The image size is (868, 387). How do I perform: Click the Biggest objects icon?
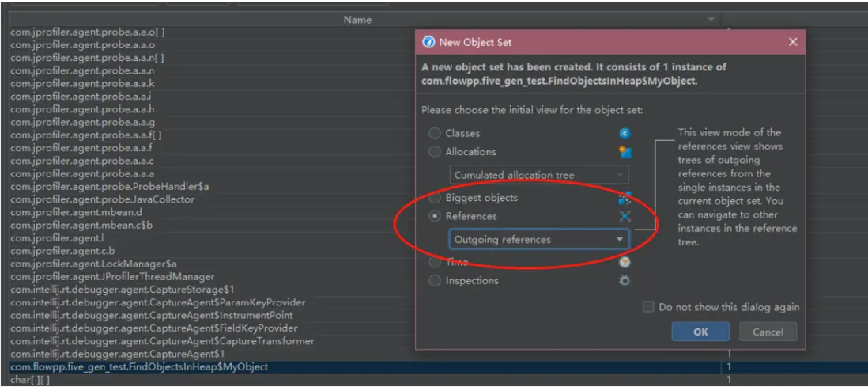click(x=625, y=198)
